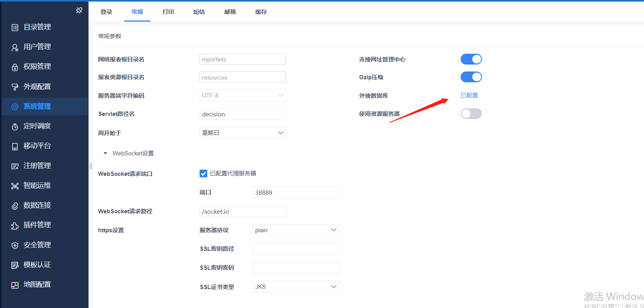This screenshot has height=308, width=644.
Task: Disable the Gzip压缩 switch
Action: 471,77
